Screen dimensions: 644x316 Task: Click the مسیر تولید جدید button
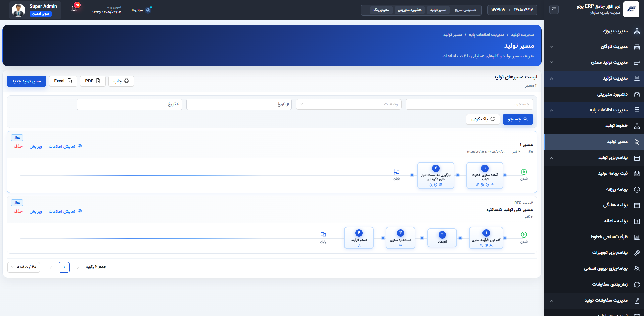click(x=27, y=81)
